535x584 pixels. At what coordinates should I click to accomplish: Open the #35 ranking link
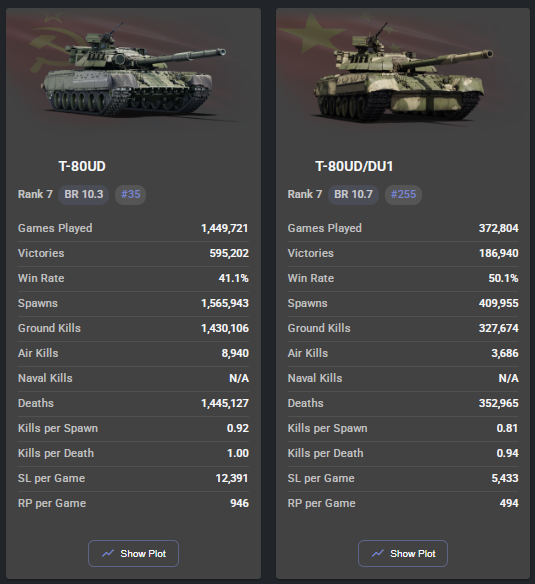tap(130, 194)
